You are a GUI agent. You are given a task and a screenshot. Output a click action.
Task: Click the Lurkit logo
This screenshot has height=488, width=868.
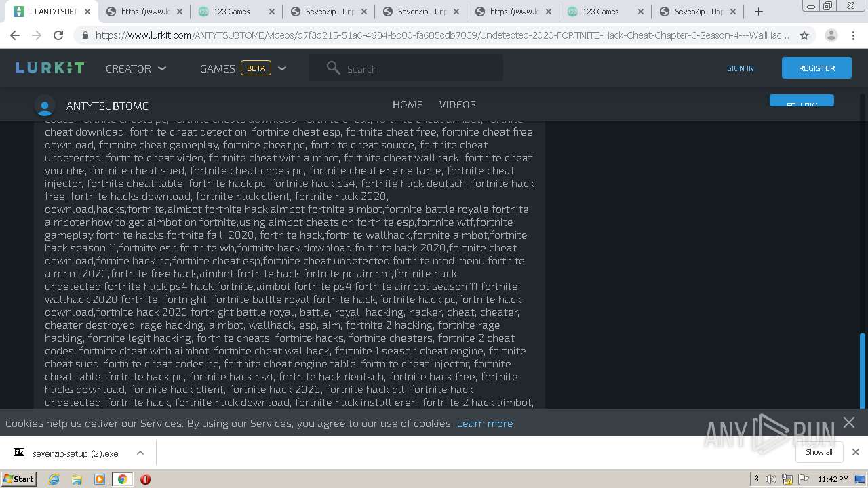(x=50, y=68)
